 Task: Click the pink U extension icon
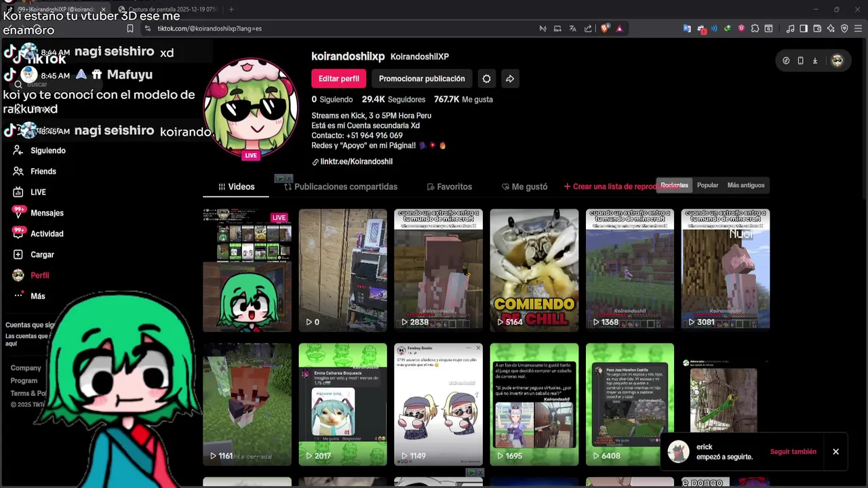[x=741, y=28]
